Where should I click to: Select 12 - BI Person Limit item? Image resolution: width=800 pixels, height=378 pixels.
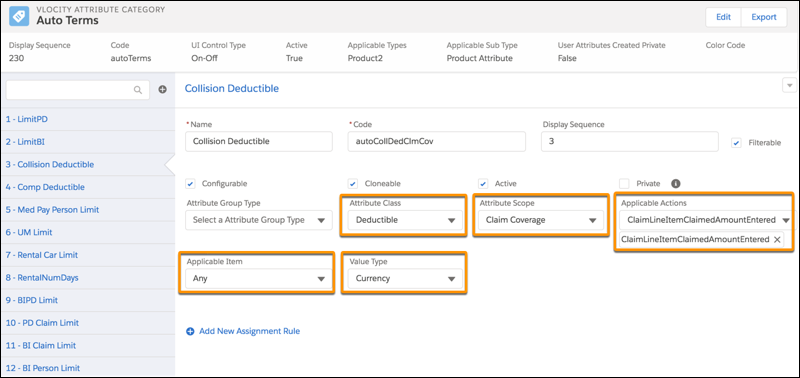pos(87,367)
